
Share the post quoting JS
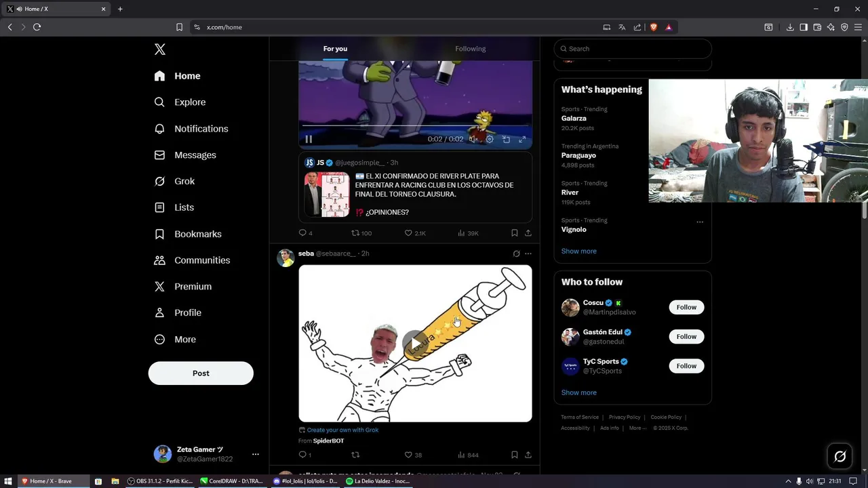(528, 233)
